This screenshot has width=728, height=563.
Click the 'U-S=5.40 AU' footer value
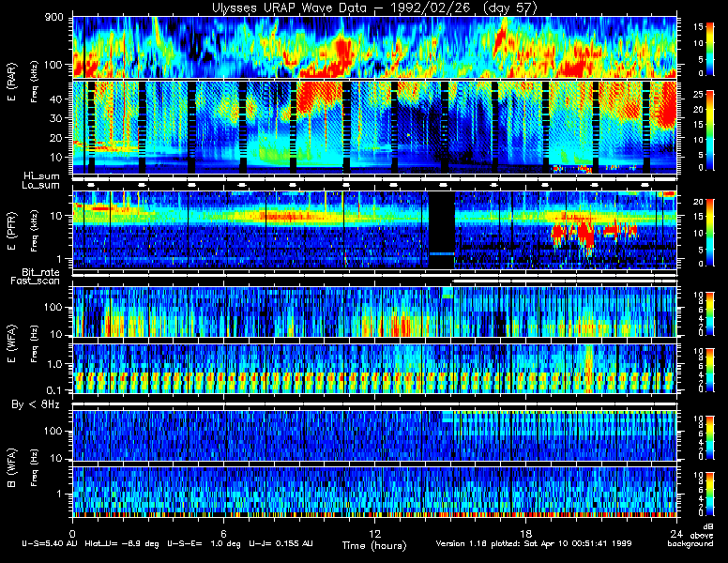point(50,543)
